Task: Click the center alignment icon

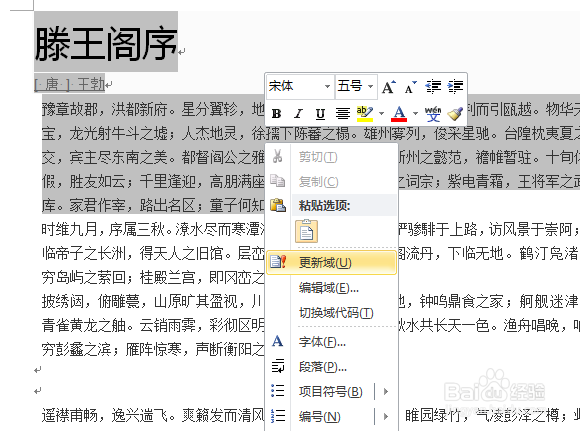Action: pos(343,114)
